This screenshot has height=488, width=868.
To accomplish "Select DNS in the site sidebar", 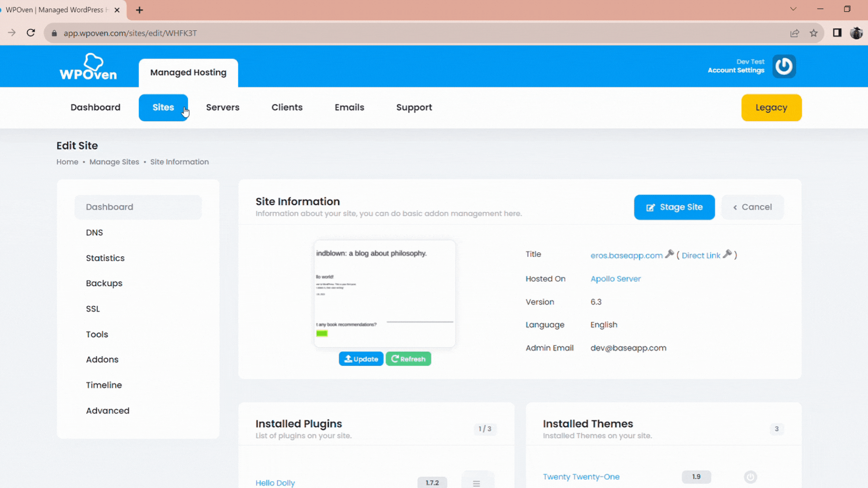I will 94,233.
